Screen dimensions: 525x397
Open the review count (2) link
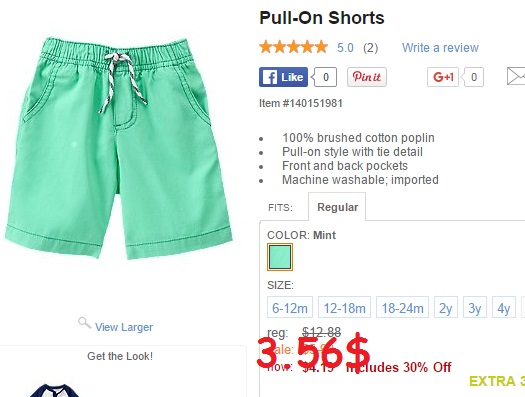point(371,48)
